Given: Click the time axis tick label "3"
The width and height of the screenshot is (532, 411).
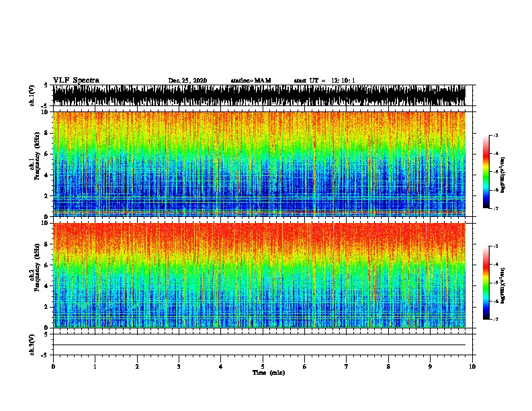Looking at the screenshot, I should point(179,367).
